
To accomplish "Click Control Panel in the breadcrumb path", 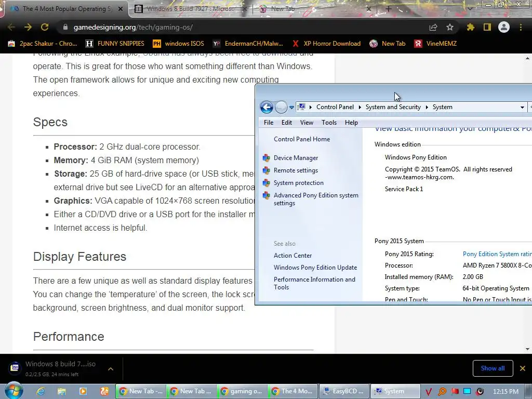I will coord(335,107).
